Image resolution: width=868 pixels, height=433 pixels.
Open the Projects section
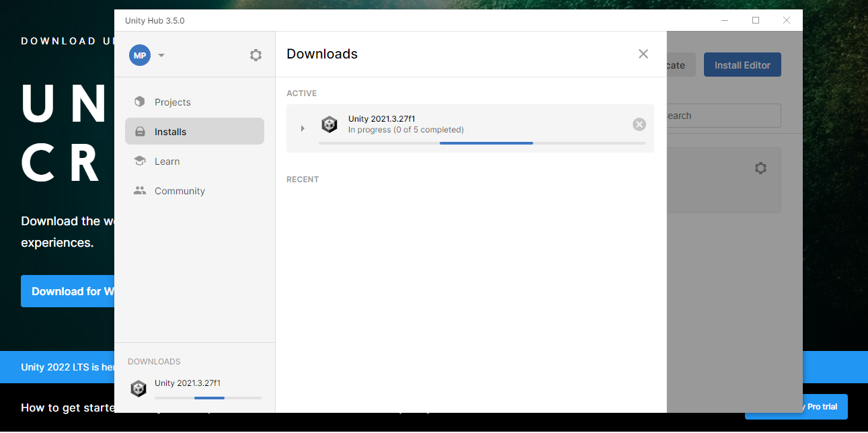194,102
